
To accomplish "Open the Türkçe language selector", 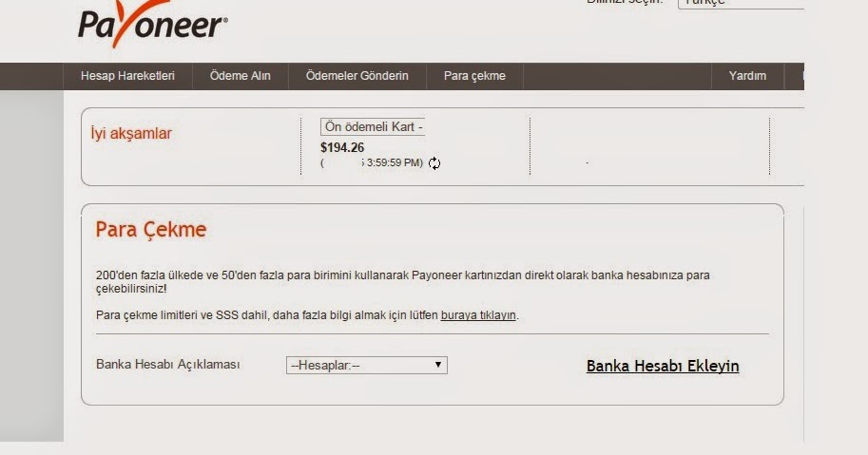I will (x=742, y=3).
